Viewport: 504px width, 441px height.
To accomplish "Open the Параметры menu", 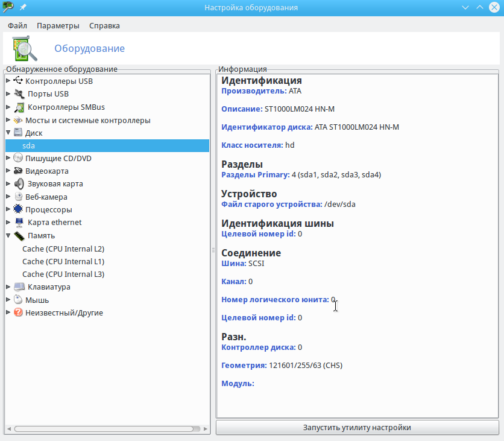I will pyautogui.click(x=58, y=26).
